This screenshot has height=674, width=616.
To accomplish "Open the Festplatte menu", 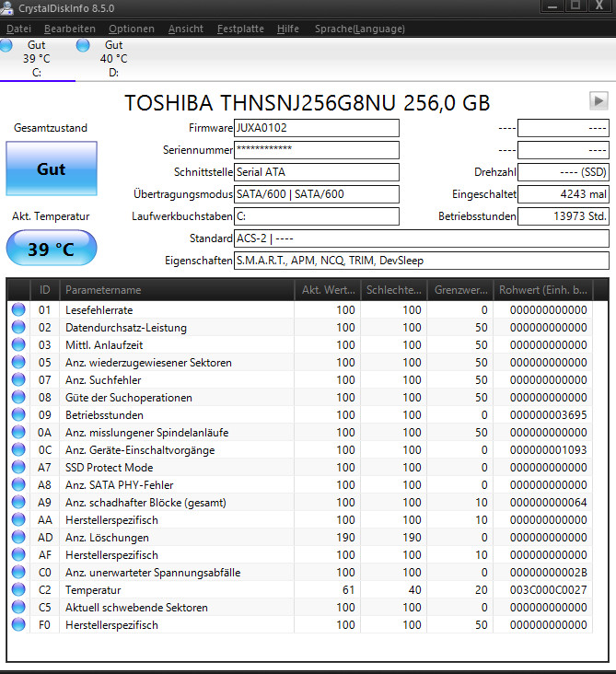I will pyautogui.click(x=240, y=29).
